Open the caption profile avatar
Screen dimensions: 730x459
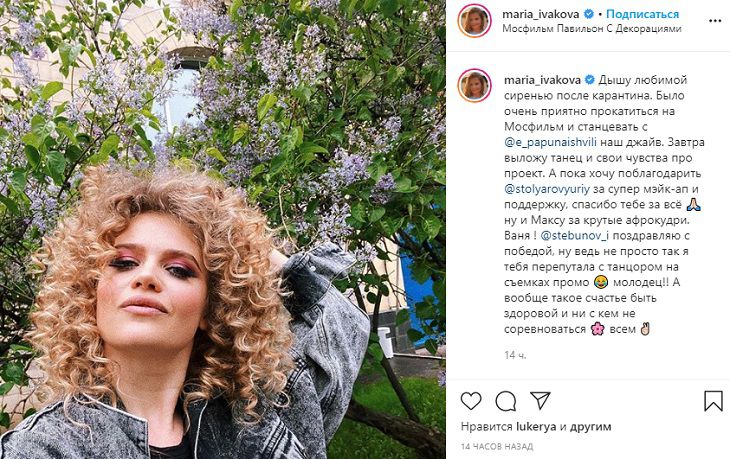pos(474,86)
